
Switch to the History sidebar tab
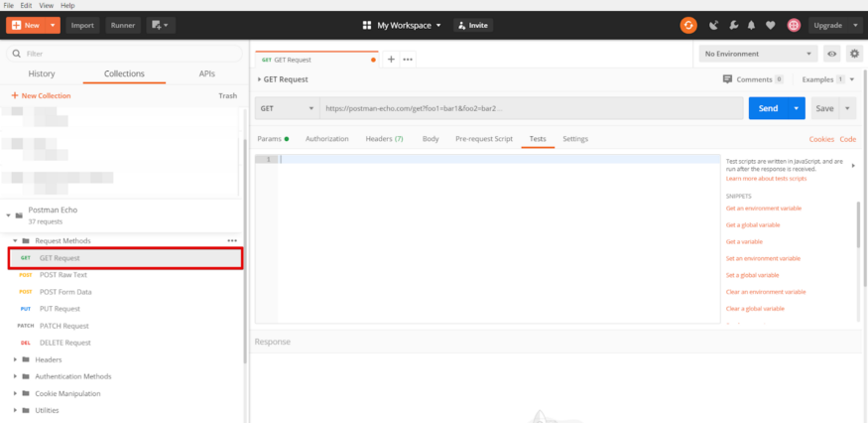pos(42,73)
